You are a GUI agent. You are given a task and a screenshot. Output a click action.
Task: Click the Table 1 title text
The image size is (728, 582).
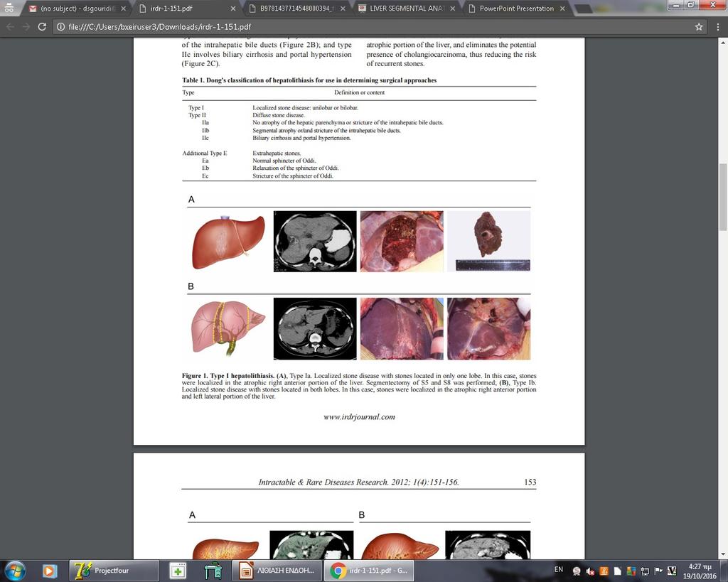click(x=309, y=80)
